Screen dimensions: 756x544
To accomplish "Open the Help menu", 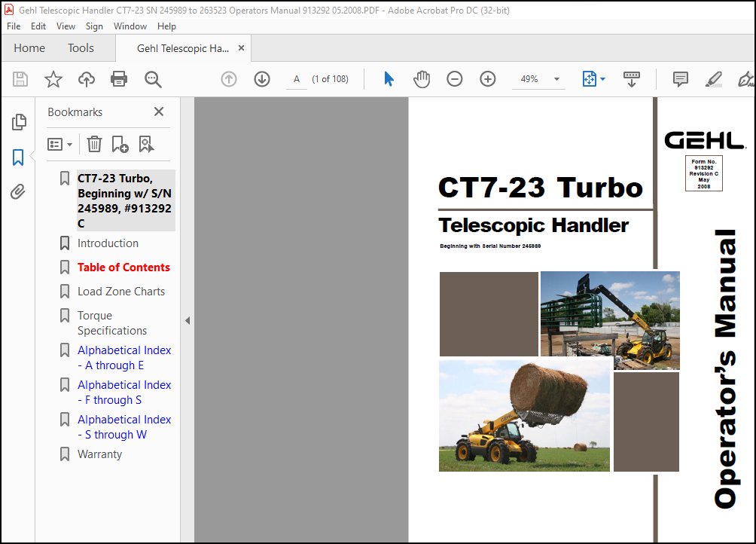I will pos(166,26).
